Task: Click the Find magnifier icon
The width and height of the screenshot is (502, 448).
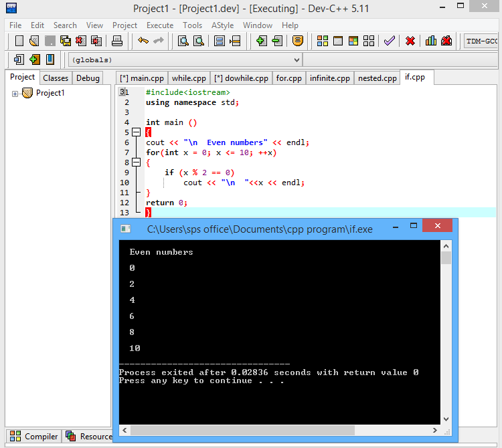Action: [x=183, y=41]
